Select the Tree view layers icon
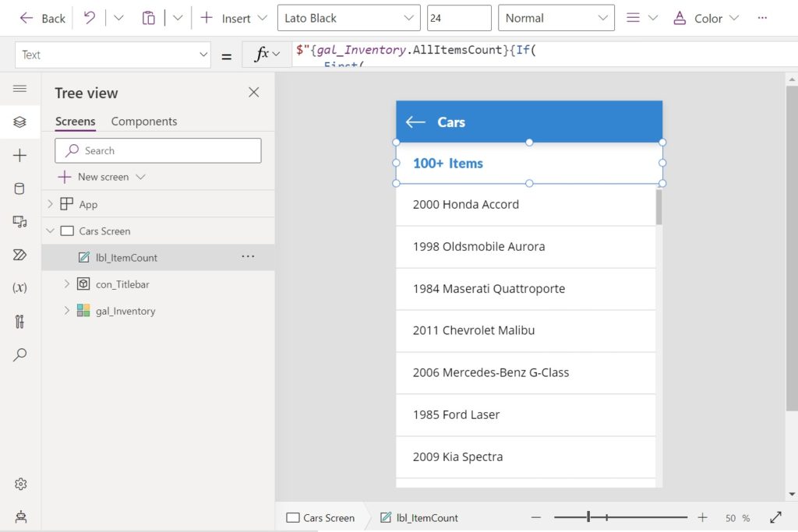The width and height of the screenshot is (798, 532). coord(19,122)
